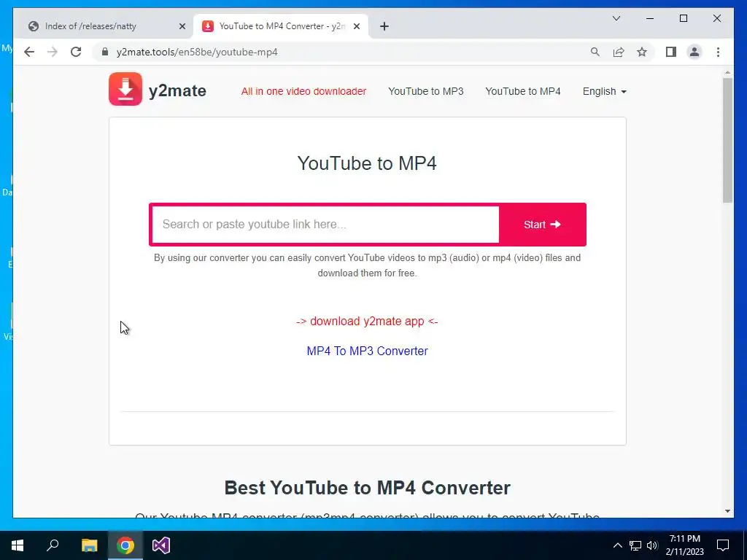This screenshot has height=560, width=747.
Task: Open the YouTube to MP3 menu item
Action: coord(425,91)
